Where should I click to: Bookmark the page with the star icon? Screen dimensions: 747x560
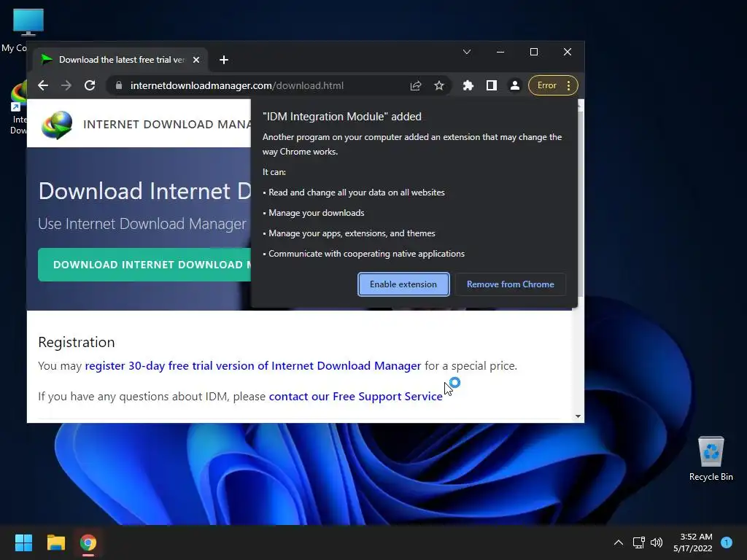pyautogui.click(x=439, y=85)
